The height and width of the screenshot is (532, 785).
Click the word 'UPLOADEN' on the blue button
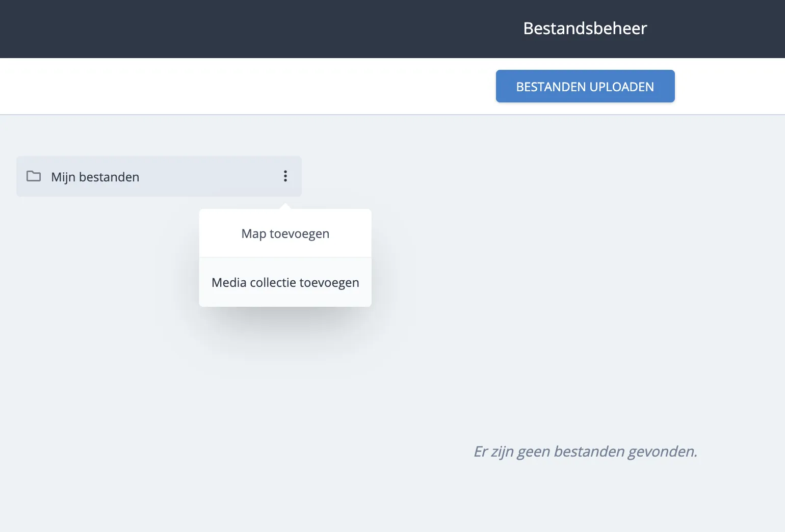(621, 87)
